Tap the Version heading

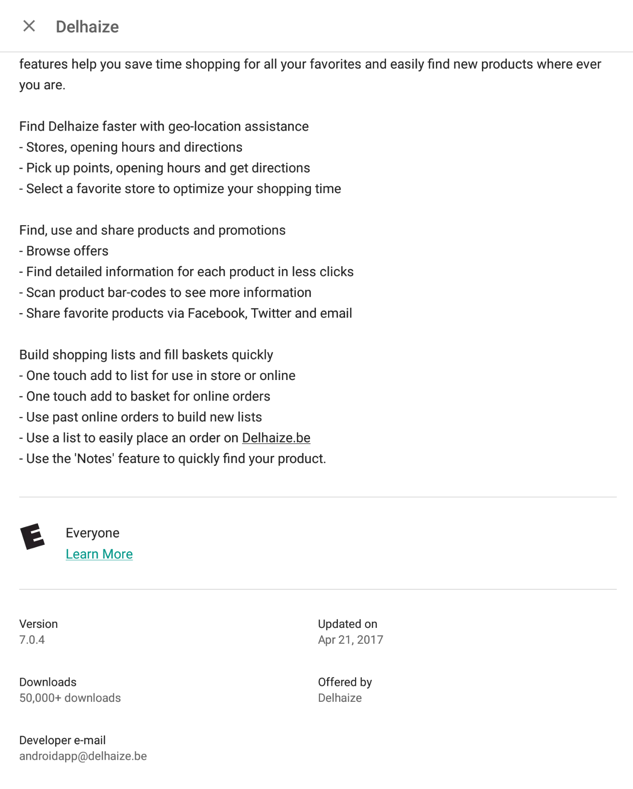pos(38,624)
